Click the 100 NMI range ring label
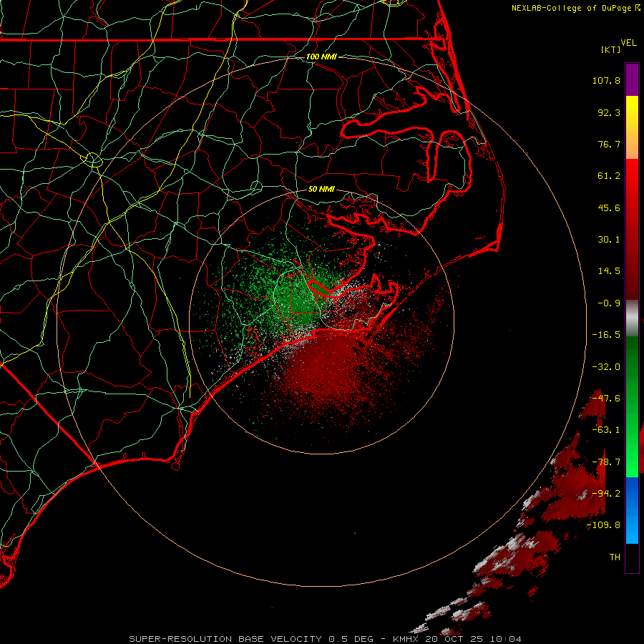This screenshot has height=644, width=644. (x=321, y=57)
